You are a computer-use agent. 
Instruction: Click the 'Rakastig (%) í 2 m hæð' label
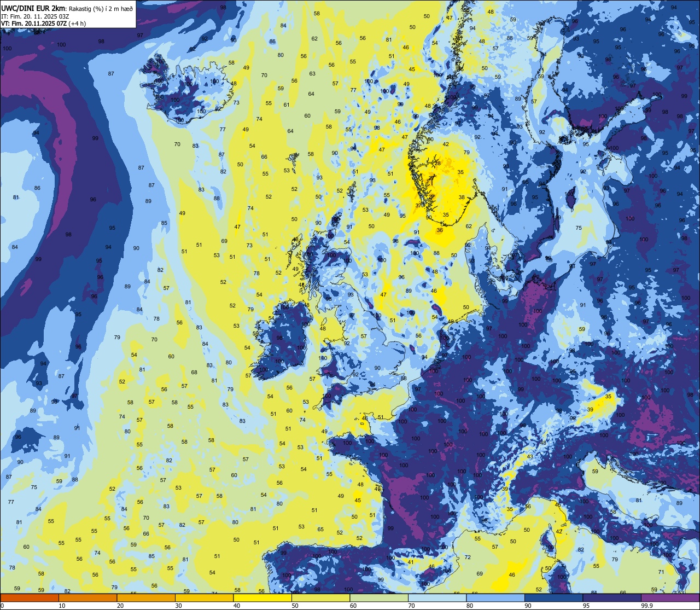pos(100,8)
